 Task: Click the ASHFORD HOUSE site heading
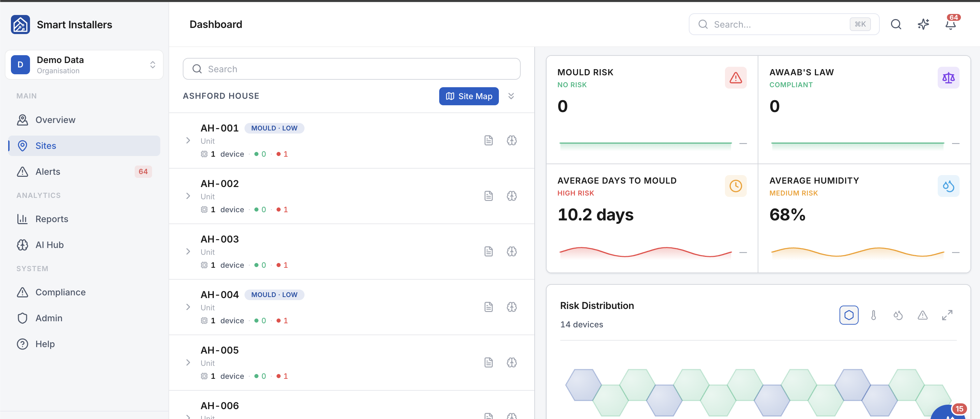point(221,96)
